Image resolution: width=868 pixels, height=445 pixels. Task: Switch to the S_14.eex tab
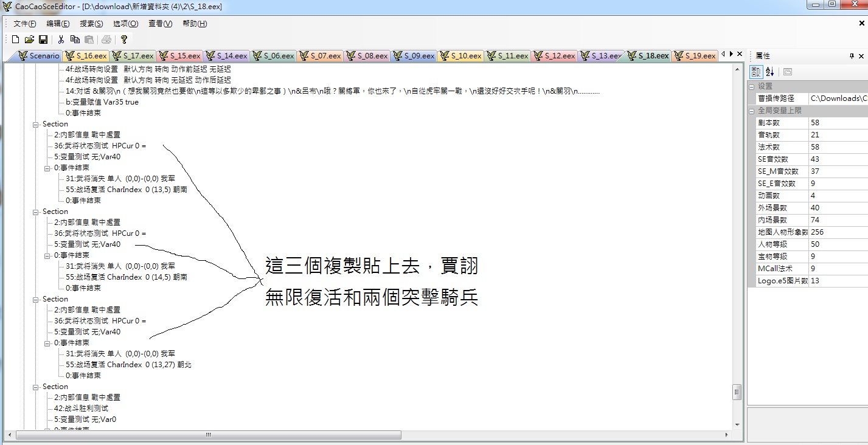(x=226, y=56)
